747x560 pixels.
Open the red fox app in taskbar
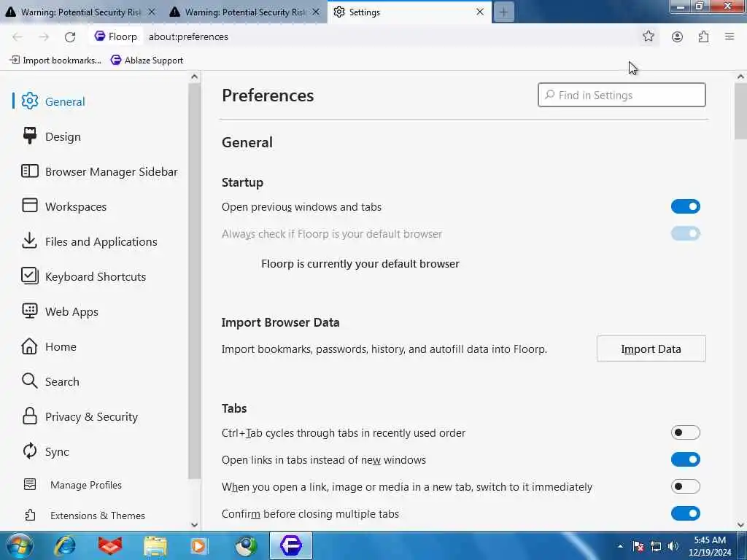coord(110,545)
